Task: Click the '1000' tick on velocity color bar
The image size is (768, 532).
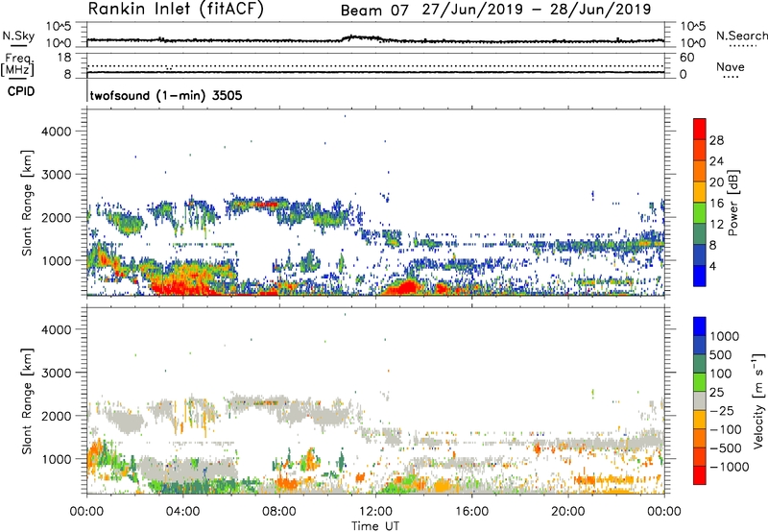Action: click(x=725, y=336)
